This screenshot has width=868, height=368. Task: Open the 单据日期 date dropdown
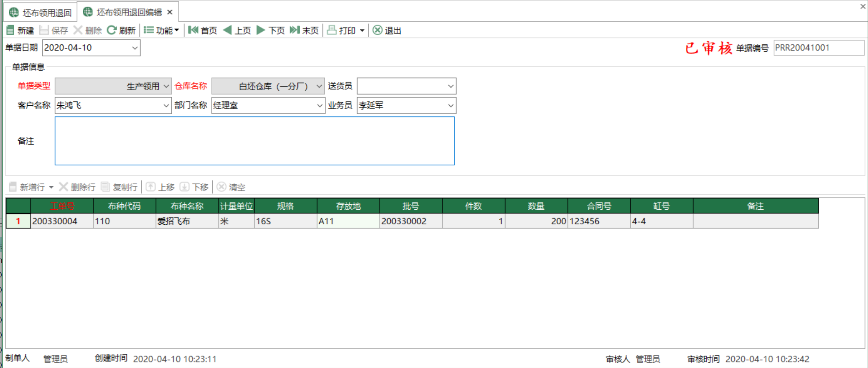coord(135,48)
